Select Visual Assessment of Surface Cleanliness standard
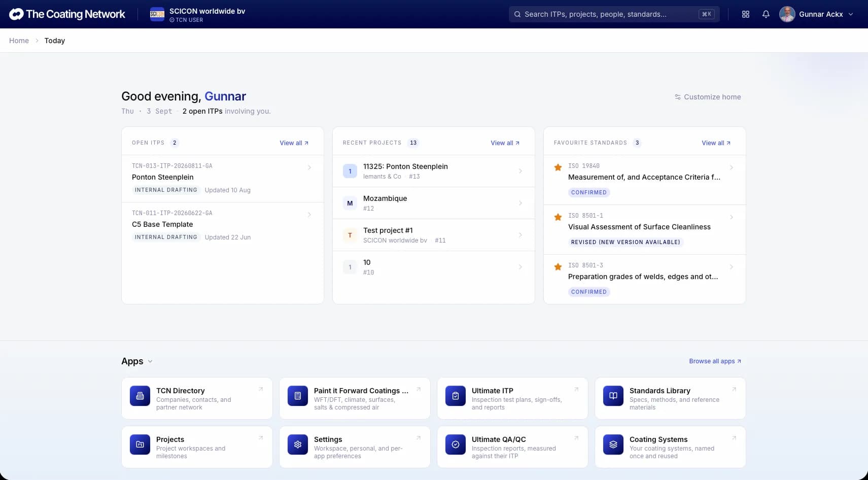 coord(645,229)
